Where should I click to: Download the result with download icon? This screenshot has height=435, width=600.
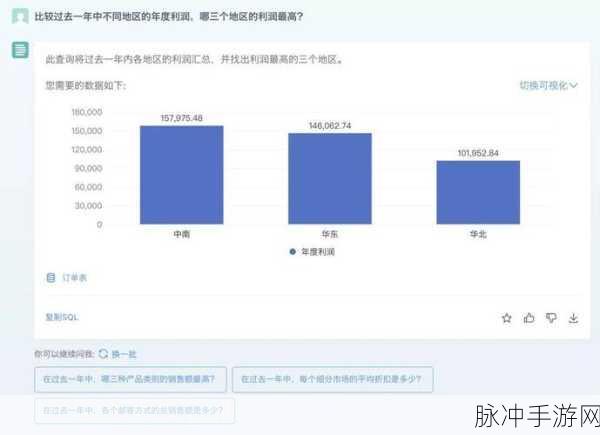tap(573, 318)
